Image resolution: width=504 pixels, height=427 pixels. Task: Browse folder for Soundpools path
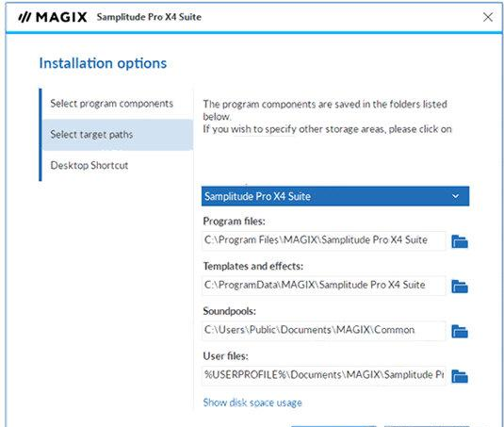[460, 332]
